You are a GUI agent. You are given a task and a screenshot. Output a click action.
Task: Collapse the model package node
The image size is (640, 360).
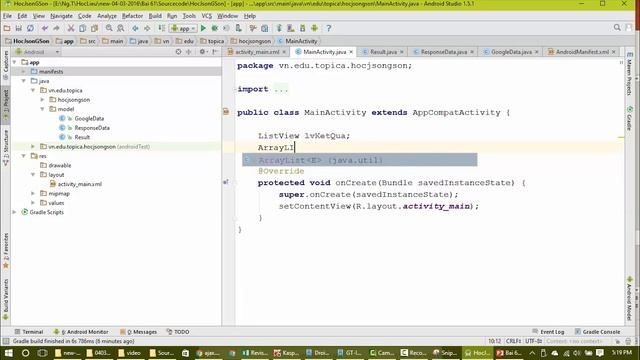click(x=42, y=109)
